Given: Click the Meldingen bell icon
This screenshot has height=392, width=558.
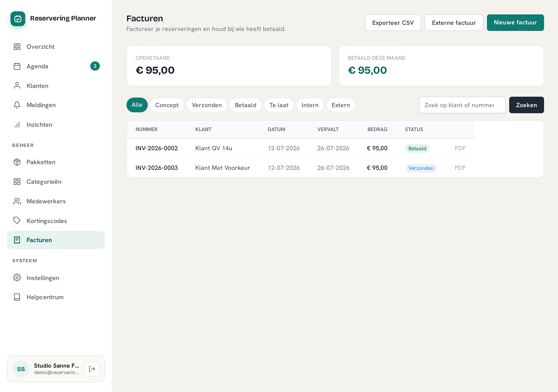Looking at the screenshot, I should 17,105.
